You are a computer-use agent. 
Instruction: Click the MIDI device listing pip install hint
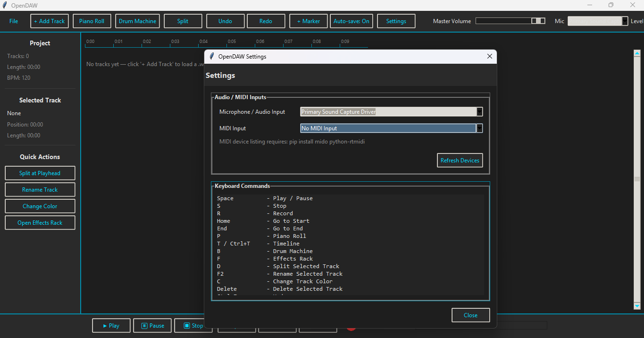292,142
